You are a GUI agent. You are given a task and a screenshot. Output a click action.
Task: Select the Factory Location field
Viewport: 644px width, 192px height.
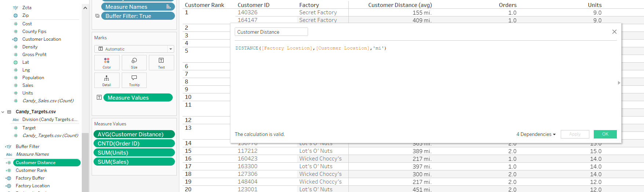point(33,186)
